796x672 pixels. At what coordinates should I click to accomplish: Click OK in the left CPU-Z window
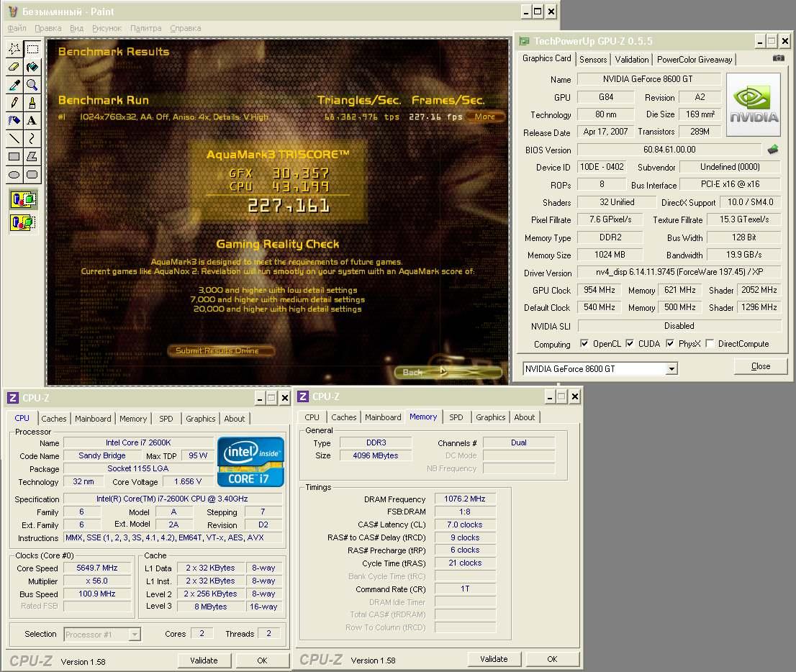(262, 660)
